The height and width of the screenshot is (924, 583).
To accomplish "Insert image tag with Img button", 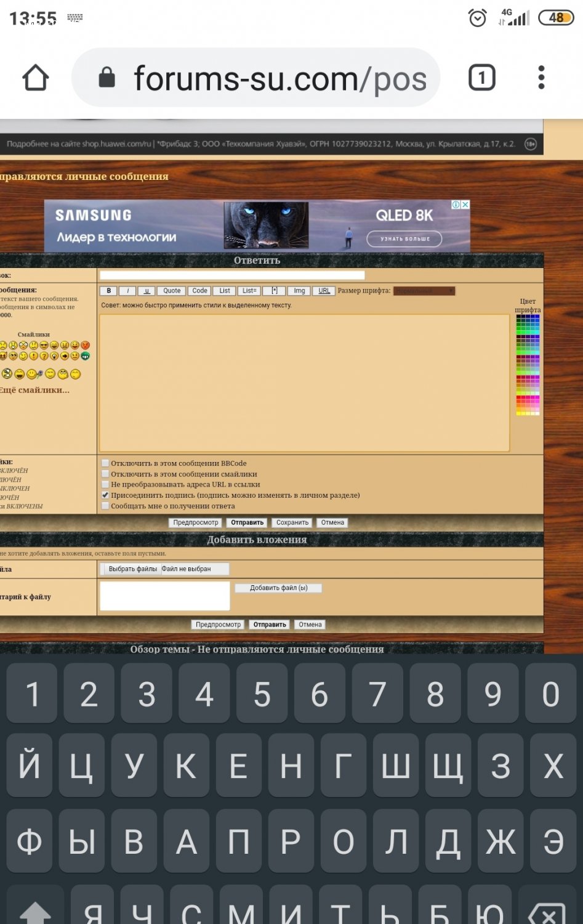I will coord(299,291).
